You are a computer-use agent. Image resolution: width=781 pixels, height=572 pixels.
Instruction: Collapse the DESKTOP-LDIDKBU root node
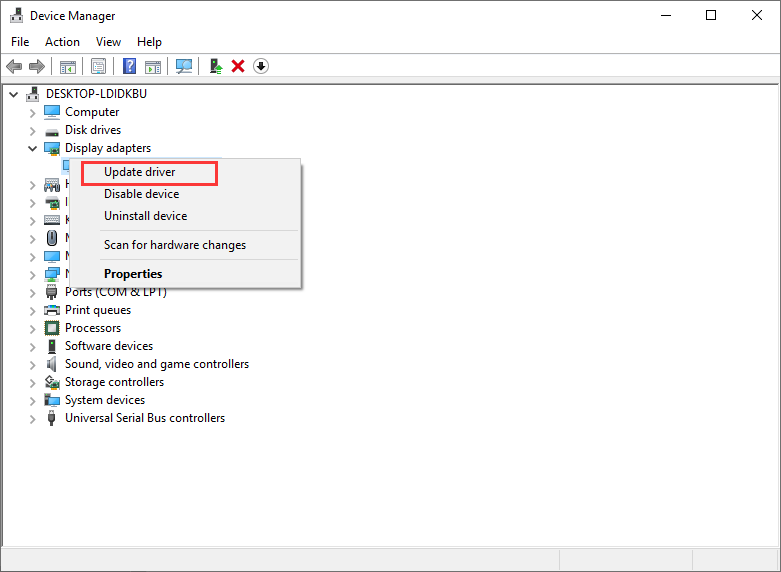click(x=13, y=94)
